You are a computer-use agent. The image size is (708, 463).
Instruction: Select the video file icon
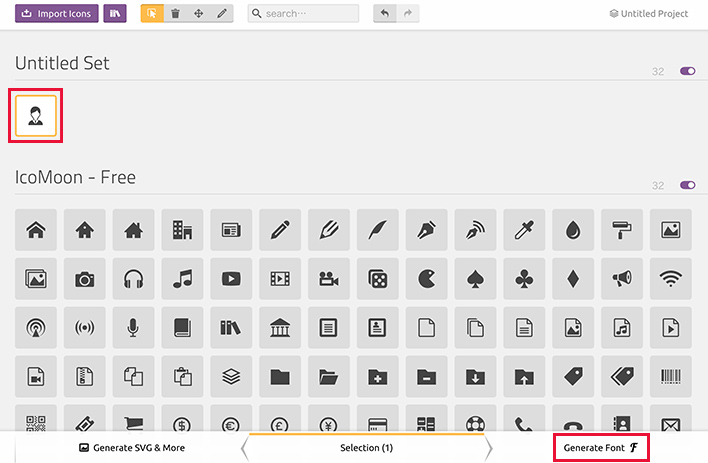pyautogui.click(x=36, y=376)
